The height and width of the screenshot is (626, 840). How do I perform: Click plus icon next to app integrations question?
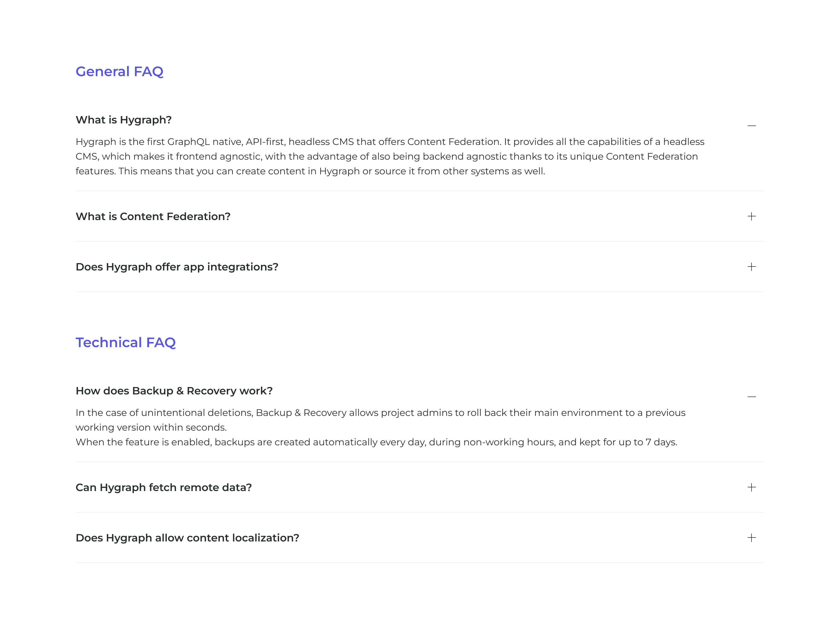click(x=751, y=267)
